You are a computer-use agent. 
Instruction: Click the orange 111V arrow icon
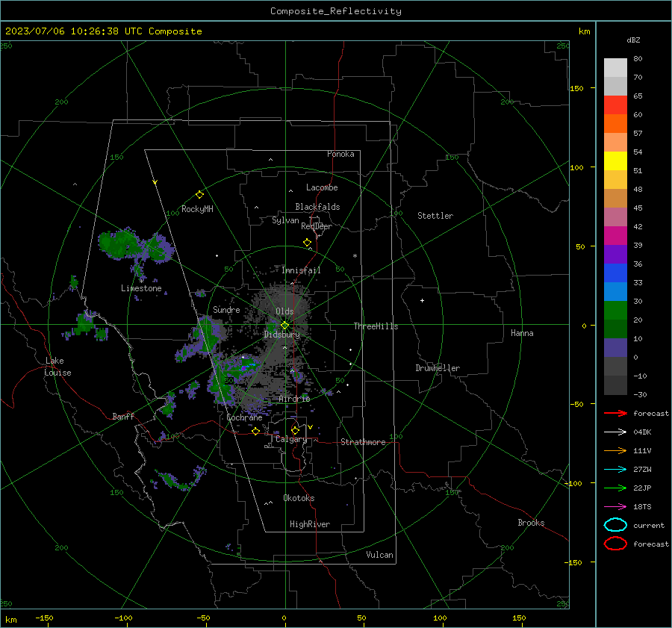615,450
